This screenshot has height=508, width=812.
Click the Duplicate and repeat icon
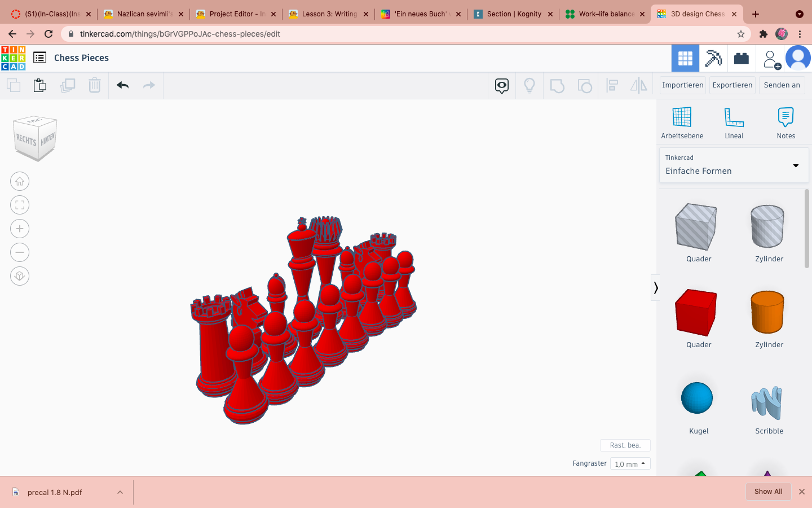click(x=68, y=85)
